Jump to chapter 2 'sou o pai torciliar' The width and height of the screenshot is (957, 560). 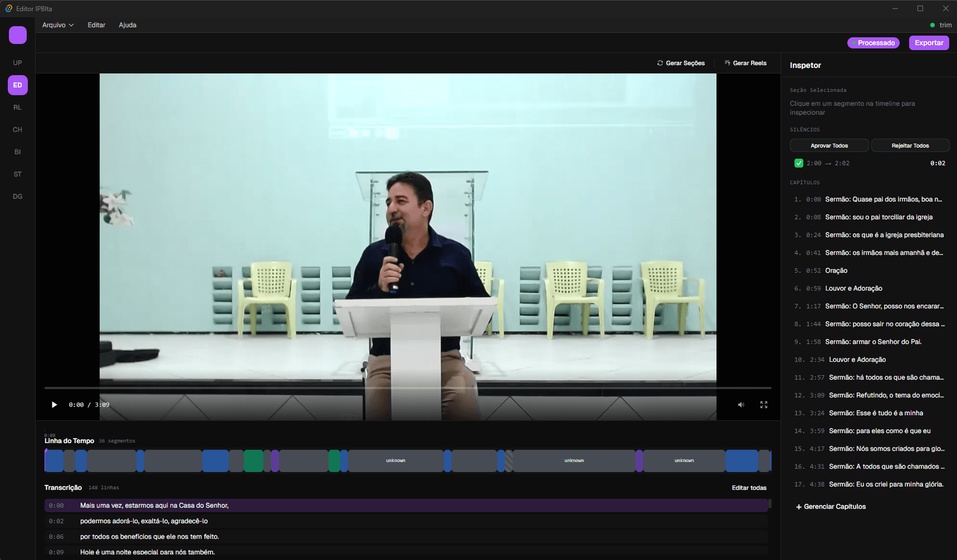coord(869,217)
